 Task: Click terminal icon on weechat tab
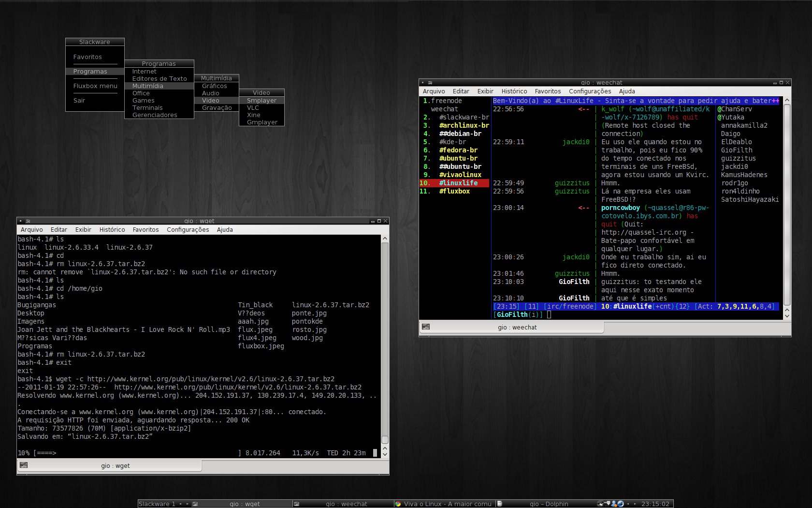425,327
